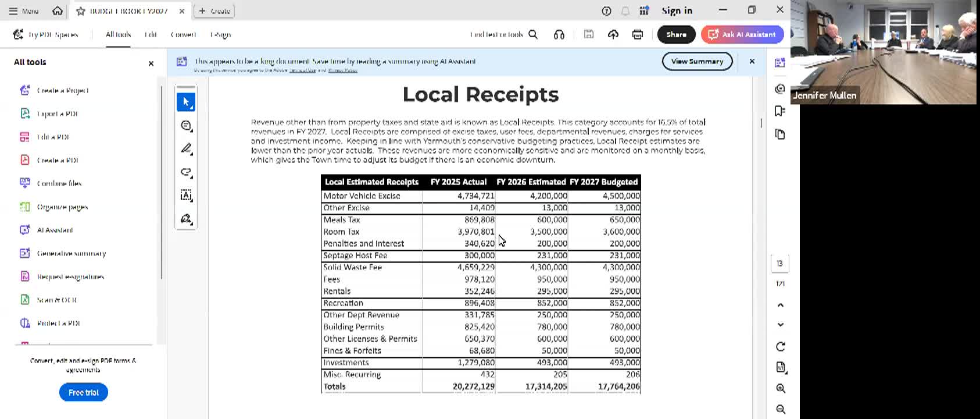Viewport: 980px width, 419px height.
Task: Switch to the Convert tab
Action: point(183,34)
